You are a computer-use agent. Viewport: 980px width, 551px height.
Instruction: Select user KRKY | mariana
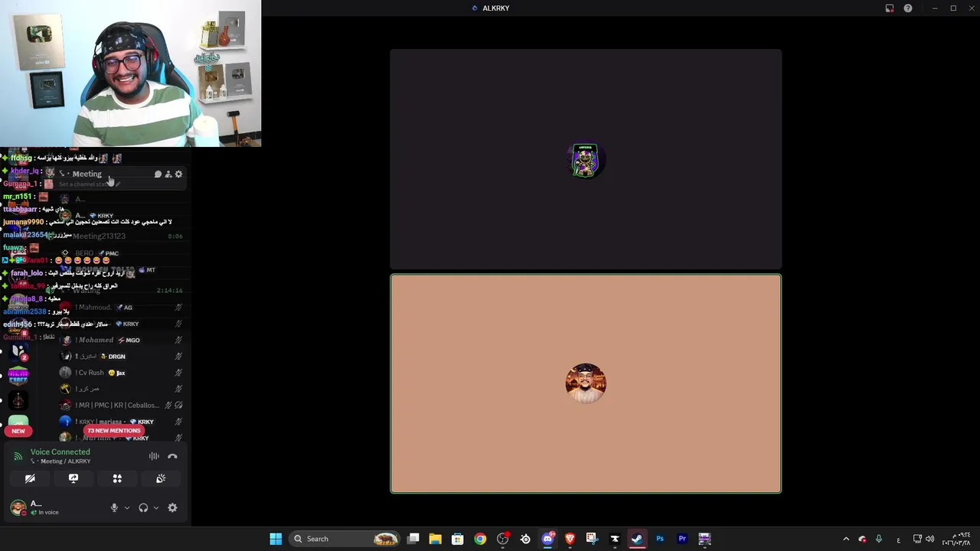point(122,422)
